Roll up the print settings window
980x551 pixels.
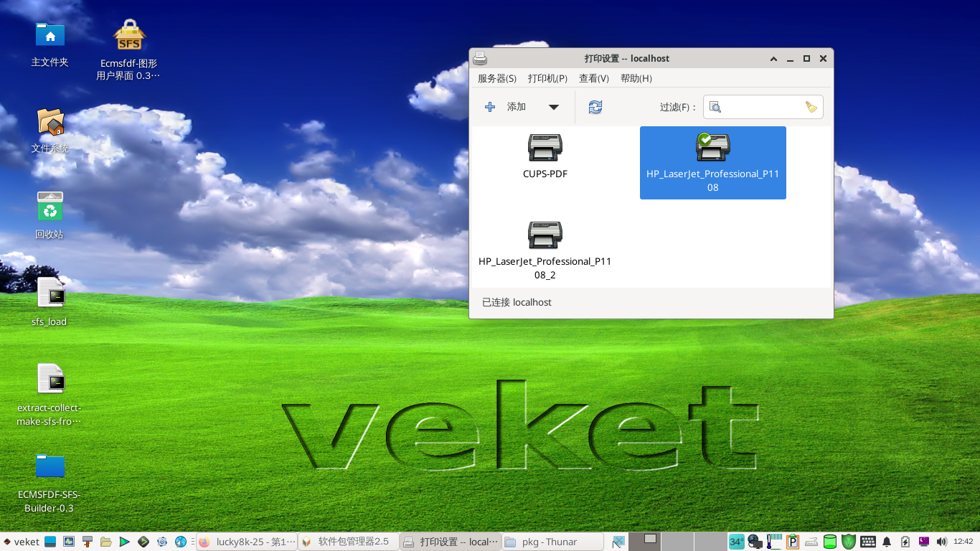[773, 59]
